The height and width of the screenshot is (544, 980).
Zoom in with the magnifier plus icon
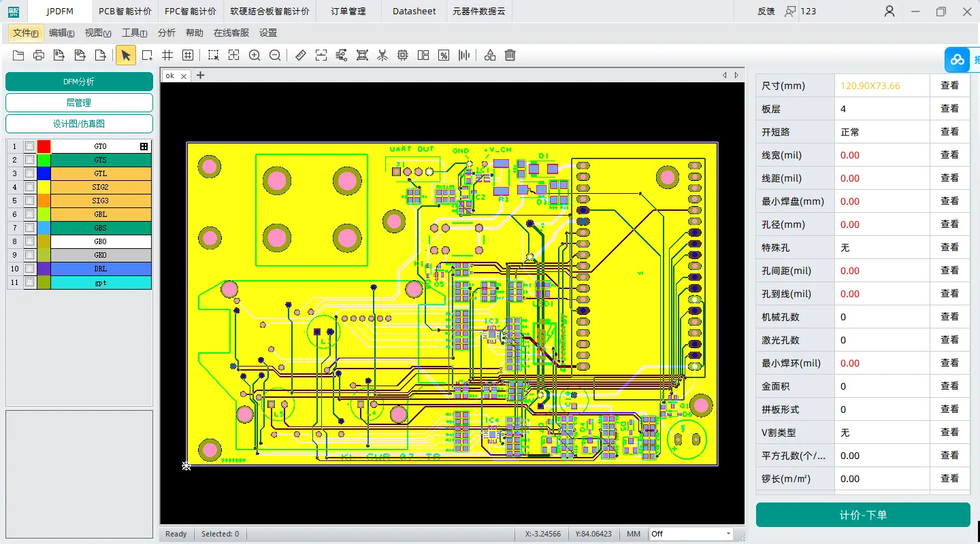[x=255, y=56]
